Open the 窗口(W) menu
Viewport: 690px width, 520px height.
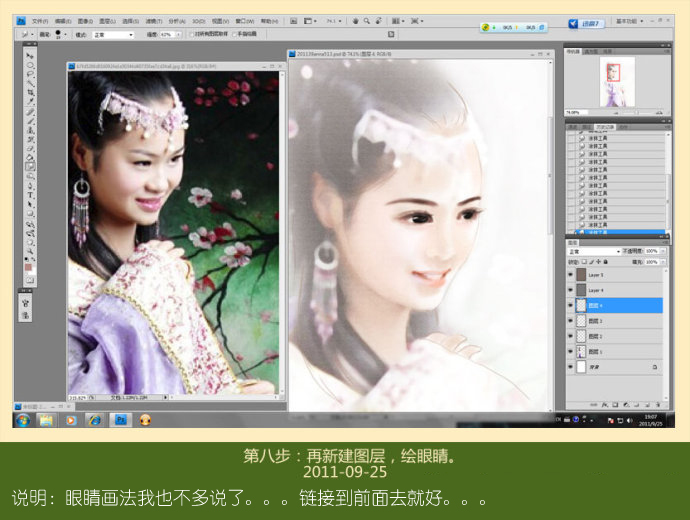click(x=245, y=21)
